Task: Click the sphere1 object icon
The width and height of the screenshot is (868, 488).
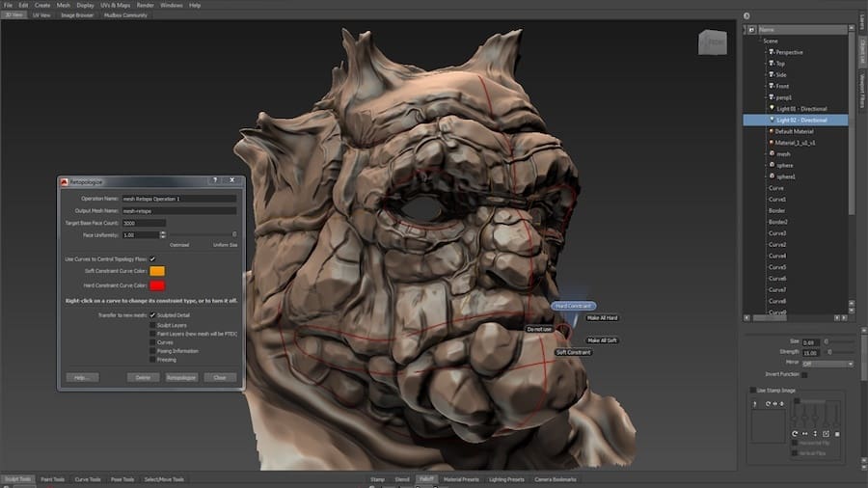Action: click(x=772, y=176)
